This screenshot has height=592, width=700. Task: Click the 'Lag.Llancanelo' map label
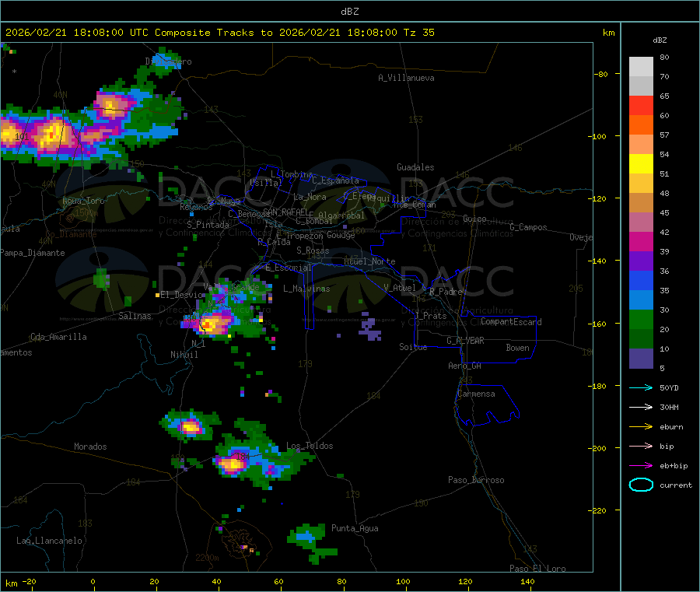[50, 541]
